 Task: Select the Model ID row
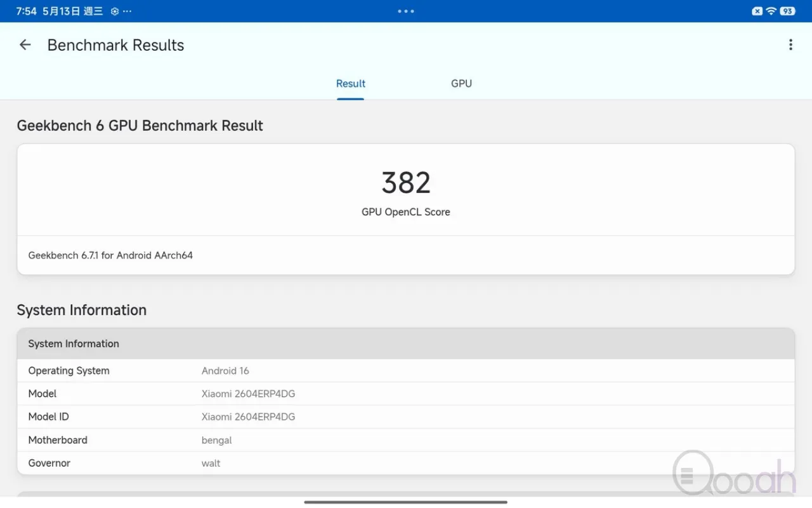pyautogui.click(x=406, y=417)
